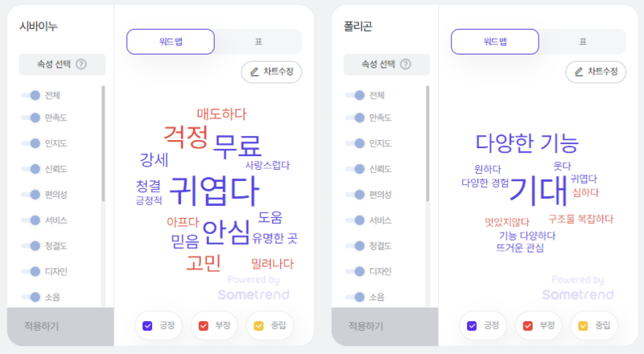Click pencil icon on 시바이누 차트수정 button
The image size is (644, 354).
[254, 72]
